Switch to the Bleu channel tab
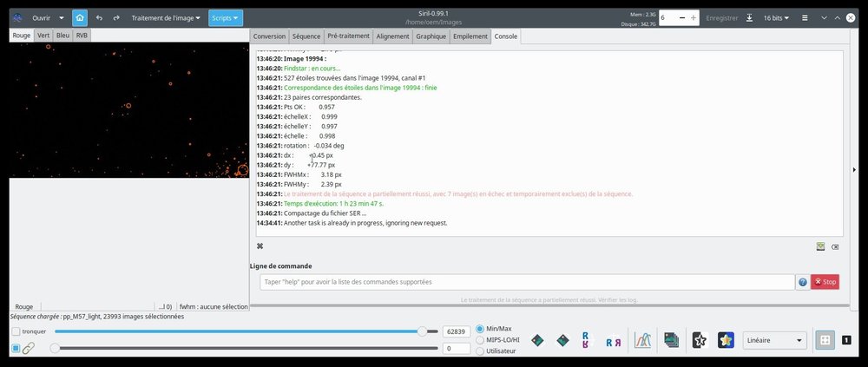Screen dimensions: 868x367 click(x=62, y=36)
